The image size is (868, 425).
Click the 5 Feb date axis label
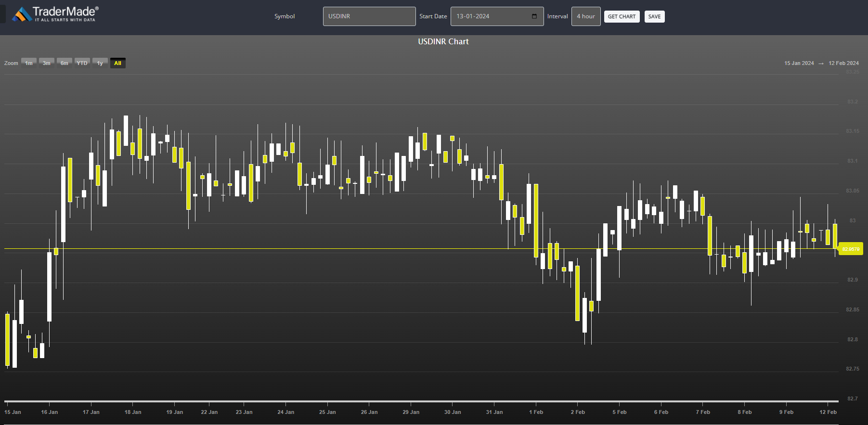tap(620, 412)
